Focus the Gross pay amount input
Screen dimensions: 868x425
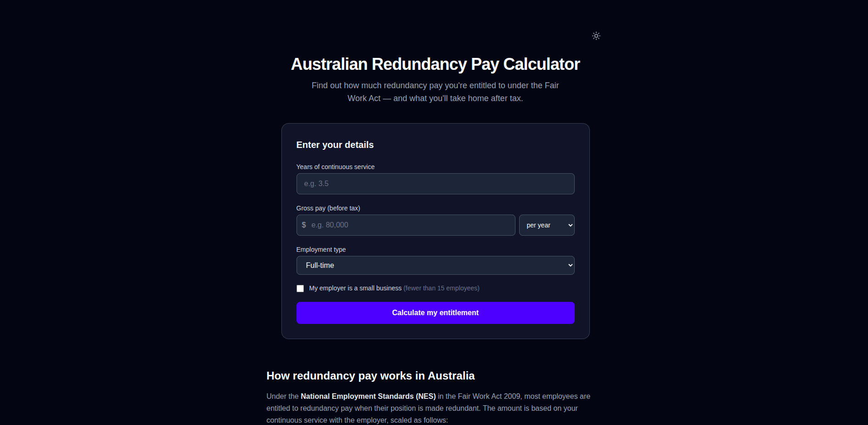[411, 225]
